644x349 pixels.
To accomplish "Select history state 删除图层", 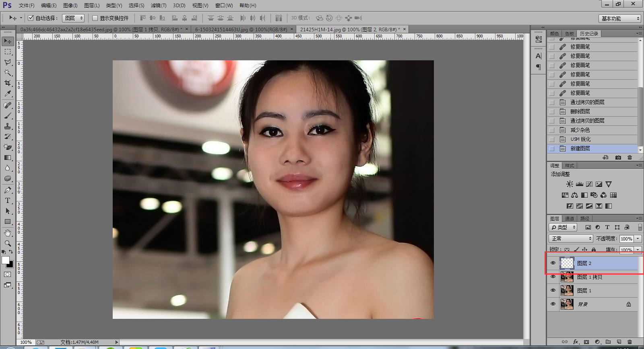I will coord(592,111).
